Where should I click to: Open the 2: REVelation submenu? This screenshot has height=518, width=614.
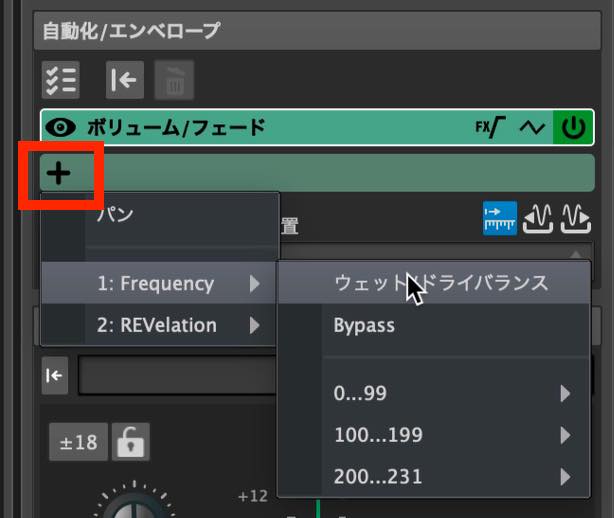coord(159,325)
